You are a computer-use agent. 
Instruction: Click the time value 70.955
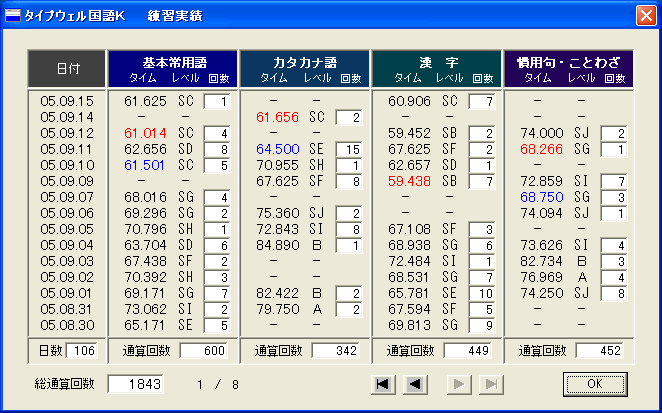click(x=278, y=166)
